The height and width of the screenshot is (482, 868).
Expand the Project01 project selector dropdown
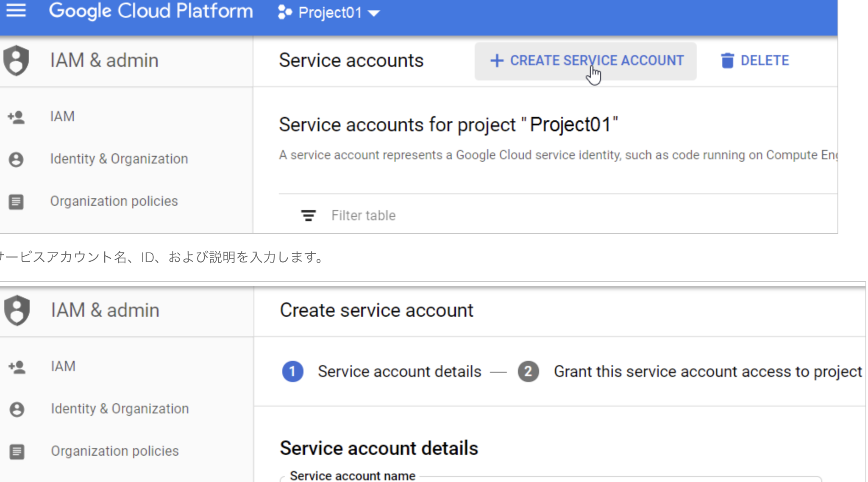(374, 13)
